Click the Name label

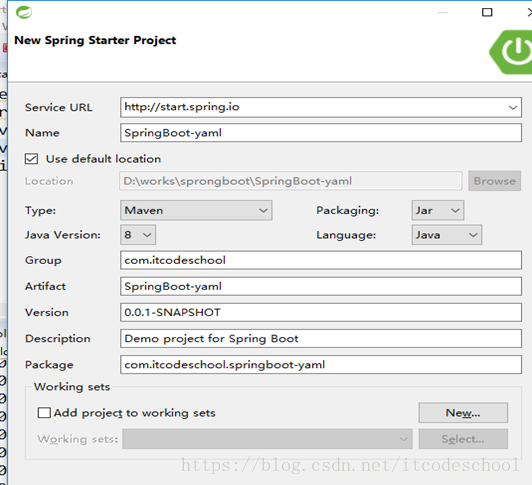coord(42,133)
